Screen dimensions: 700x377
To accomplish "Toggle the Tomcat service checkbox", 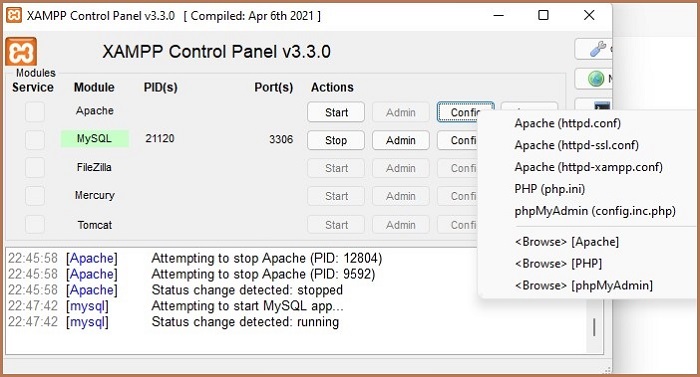I will pyautogui.click(x=35, y=225).
